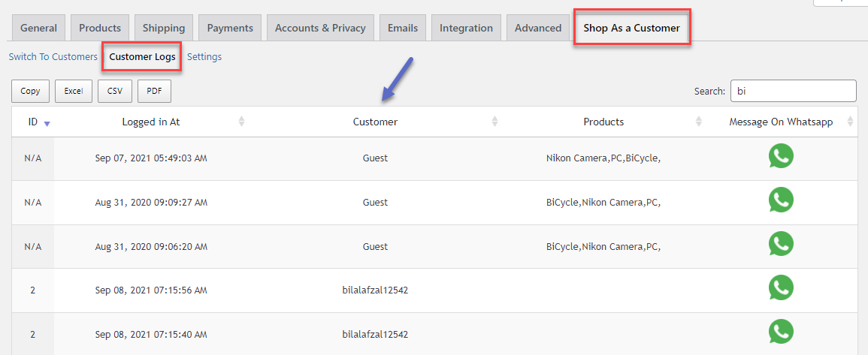
Task: Click the 'Sep 08, 2021 07:15:40 AM' cell
Action: coord(151,335)
